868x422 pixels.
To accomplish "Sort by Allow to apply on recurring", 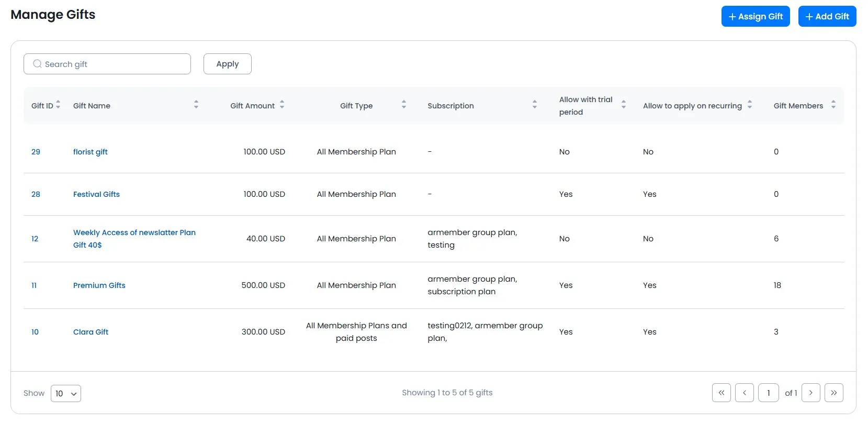I will coord(750,105).
